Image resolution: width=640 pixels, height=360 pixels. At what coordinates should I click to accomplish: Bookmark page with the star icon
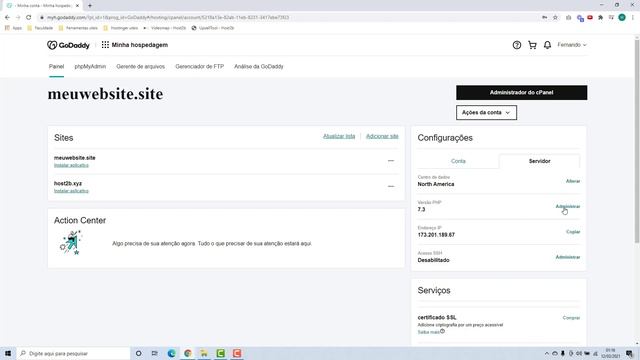(555, 18)
